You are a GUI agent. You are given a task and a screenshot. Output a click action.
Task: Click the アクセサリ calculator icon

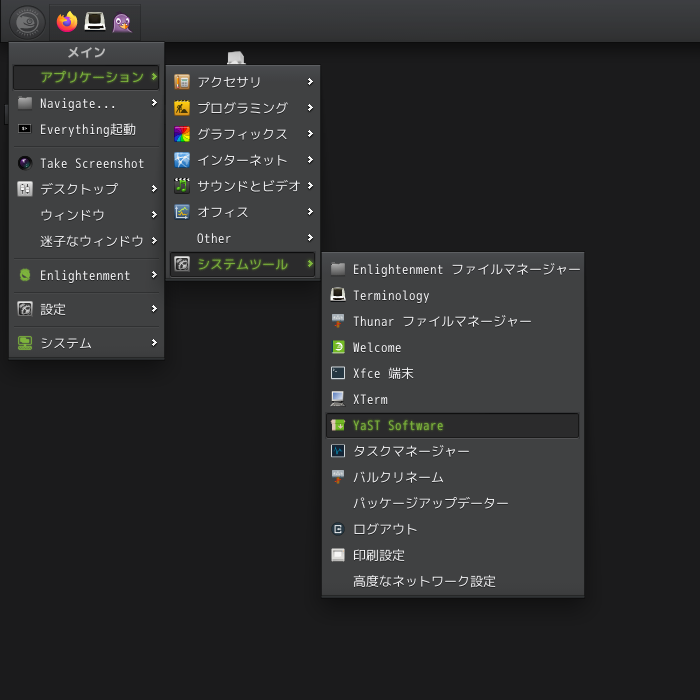pos(182,82)
